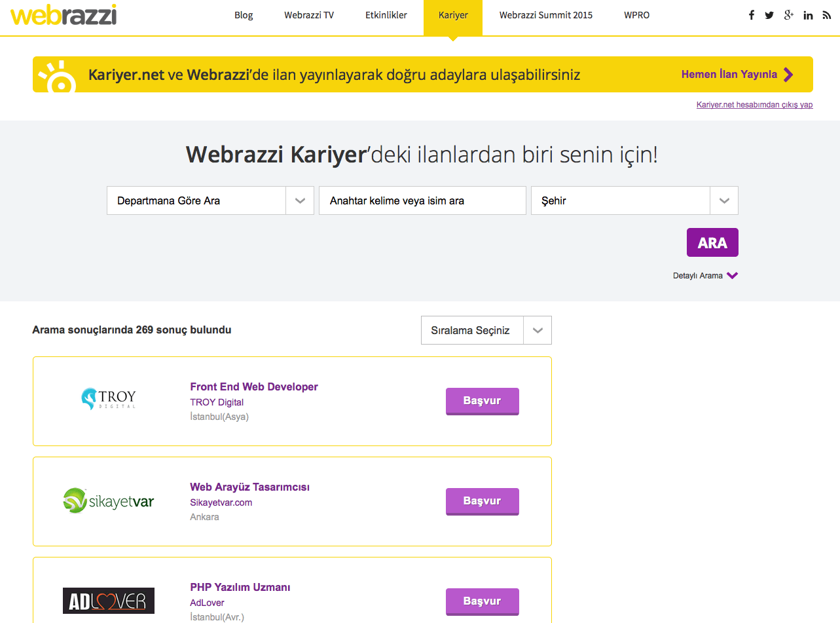Viewport: 840px width, 623px height.
Task: Click the Twitter bird icon
Action: click(x=769, y=14)
